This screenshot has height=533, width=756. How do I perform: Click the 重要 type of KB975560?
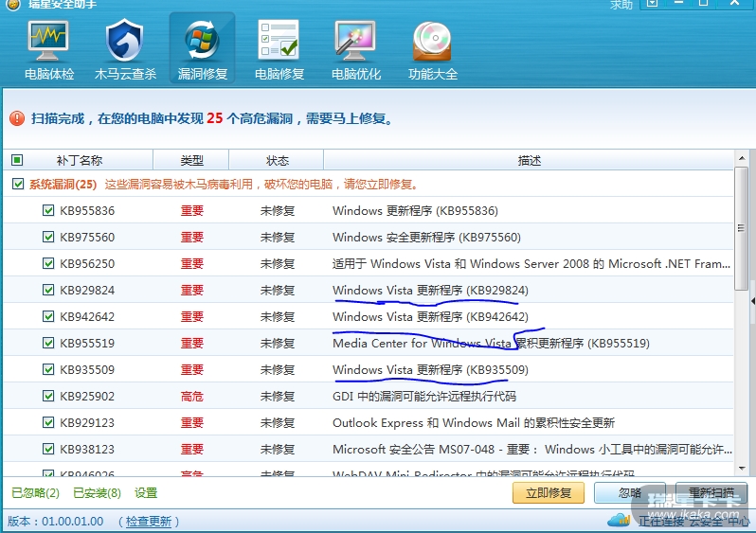[192, 237]
